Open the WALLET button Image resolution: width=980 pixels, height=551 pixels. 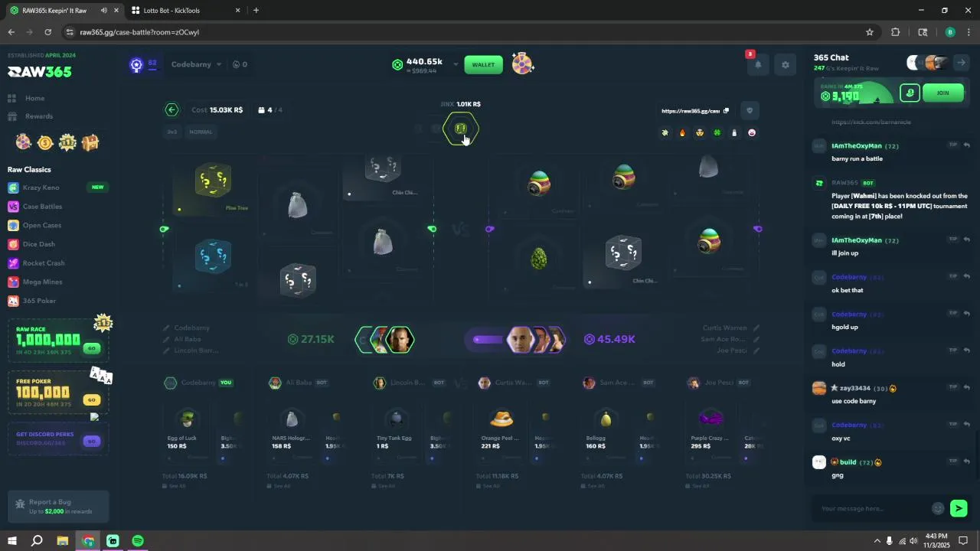tap(483, 65)
